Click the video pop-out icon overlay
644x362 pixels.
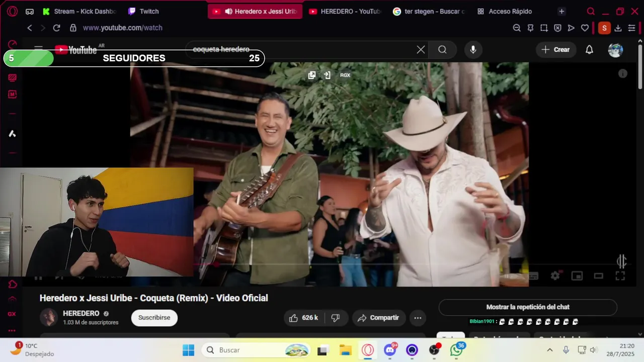click(312, 75)
